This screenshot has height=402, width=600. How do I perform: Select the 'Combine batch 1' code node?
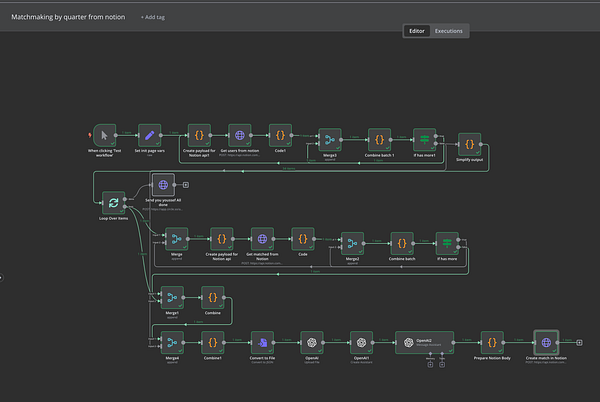379,139
